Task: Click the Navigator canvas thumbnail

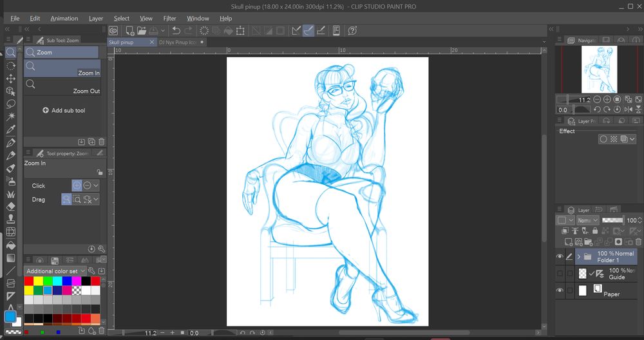Action: click(599, 69)
